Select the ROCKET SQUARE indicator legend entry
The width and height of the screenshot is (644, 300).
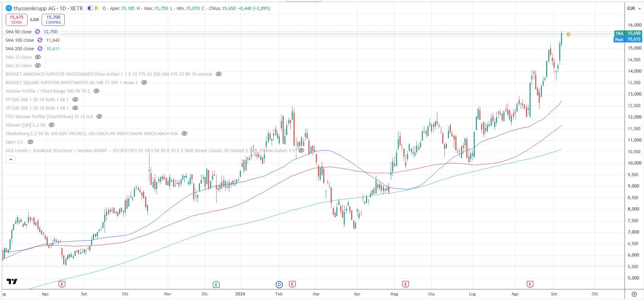click(72, 82)
